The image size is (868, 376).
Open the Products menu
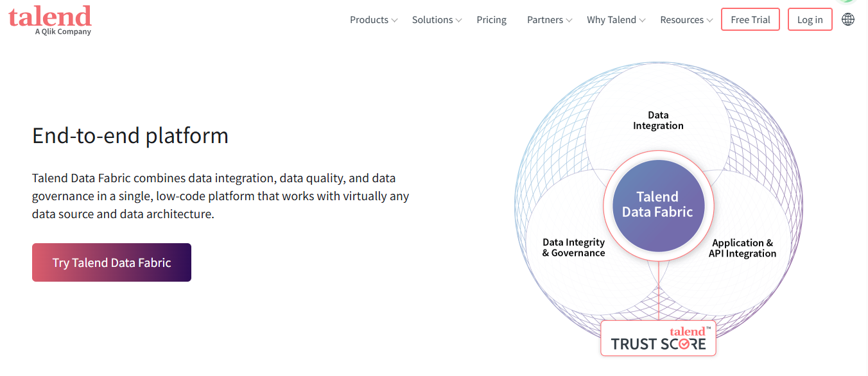[x=369, y=20]
